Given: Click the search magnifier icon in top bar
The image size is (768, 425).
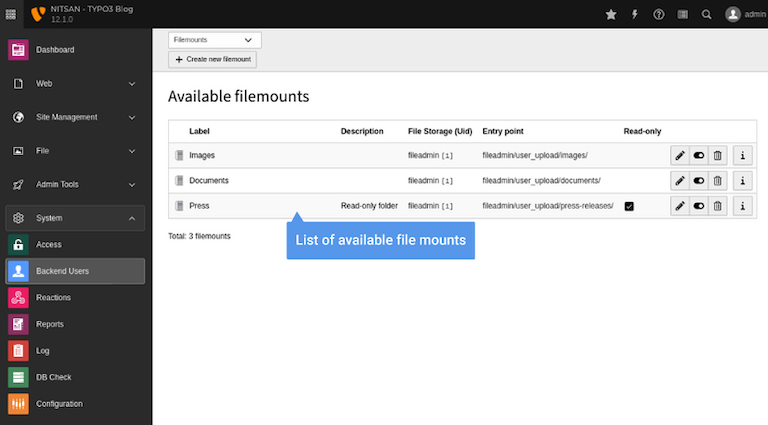Looking at the screenshot, I should point(707,14).
